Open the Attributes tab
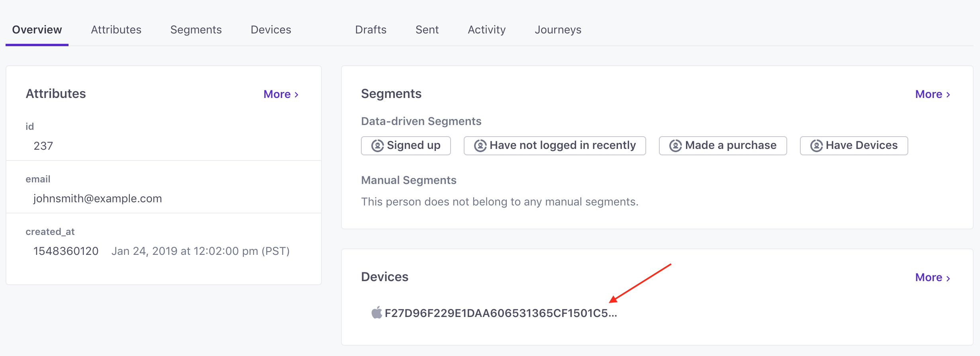 [116, 30]
